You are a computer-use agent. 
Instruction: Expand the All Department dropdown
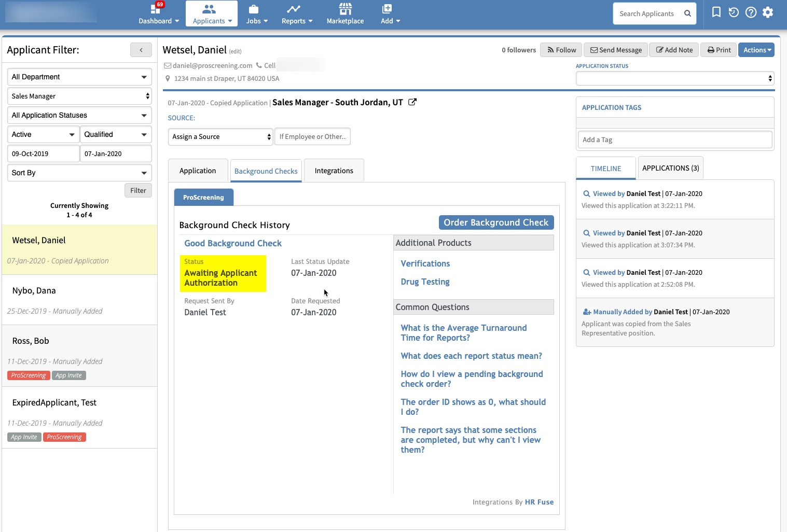click(x=79, y=77)
